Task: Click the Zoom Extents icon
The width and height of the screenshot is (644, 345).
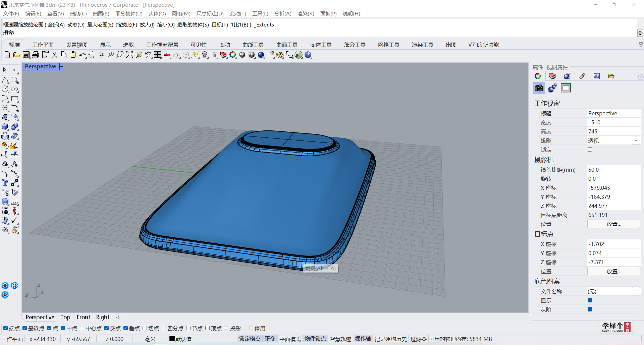Action: click(129, 55)
